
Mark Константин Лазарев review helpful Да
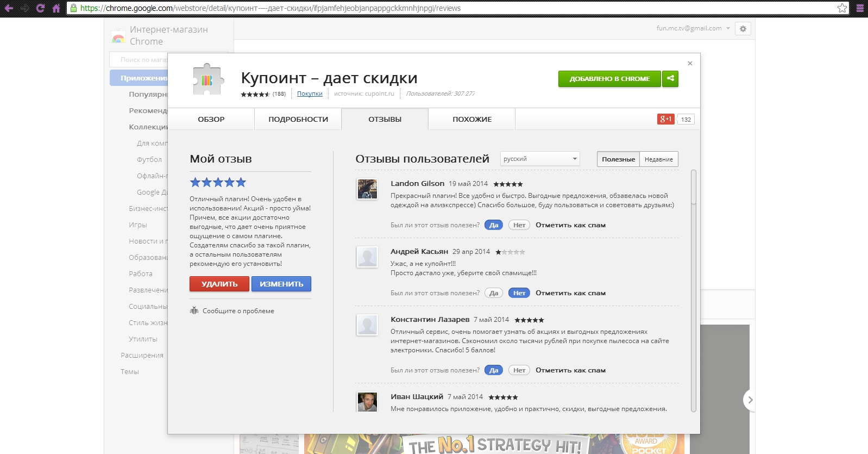[x=494, y=370]
